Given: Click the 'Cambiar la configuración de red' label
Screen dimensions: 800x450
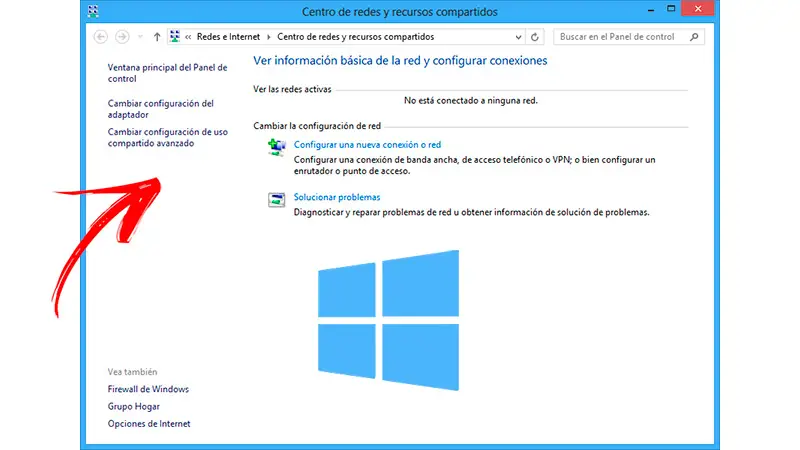Looking at the screenshot, I should (x=317, y=126).
